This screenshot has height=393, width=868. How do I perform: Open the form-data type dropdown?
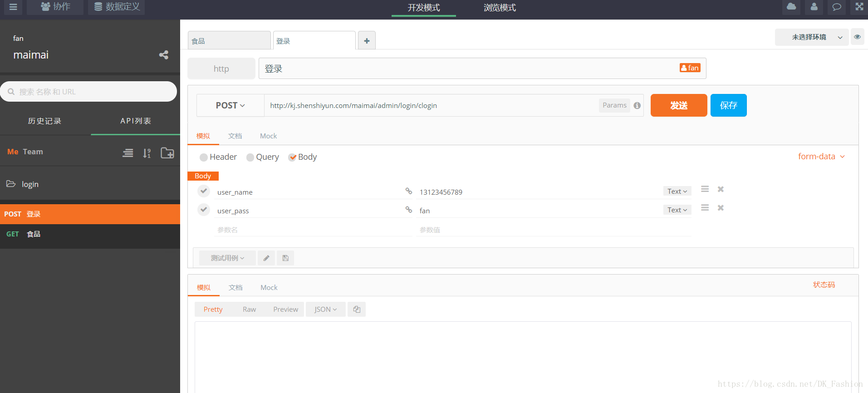click(822, 156)
